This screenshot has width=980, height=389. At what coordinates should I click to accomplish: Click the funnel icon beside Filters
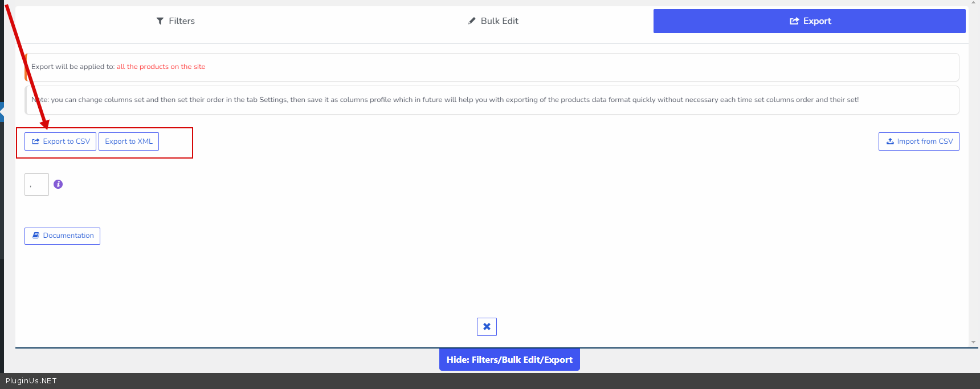tap(160, 21)
